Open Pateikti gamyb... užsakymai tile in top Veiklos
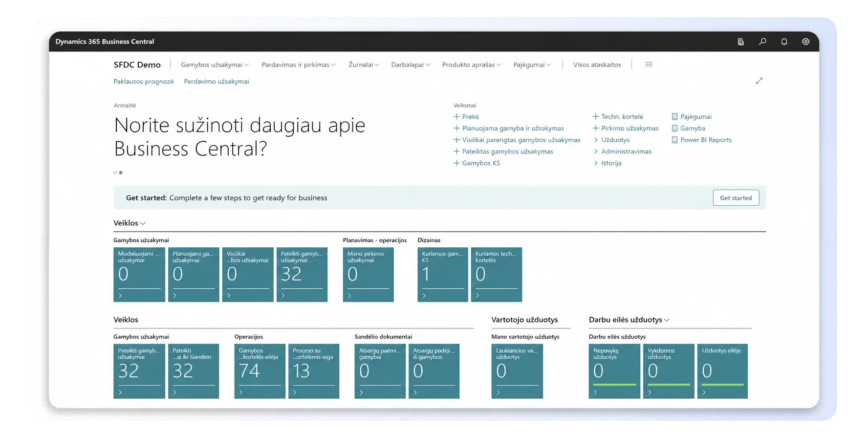This screenshot has height=433, width=868. [x=302, y=275]
